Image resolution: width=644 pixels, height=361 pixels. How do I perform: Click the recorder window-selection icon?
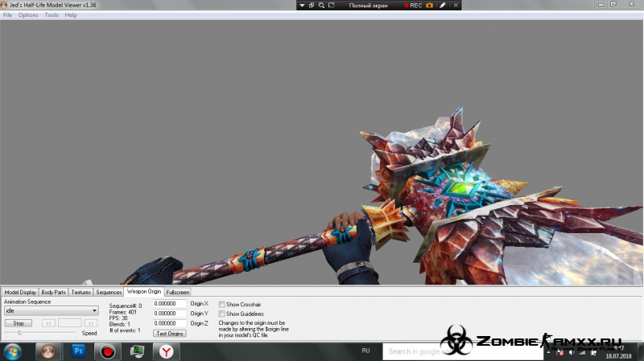click(x=312, y=6)
